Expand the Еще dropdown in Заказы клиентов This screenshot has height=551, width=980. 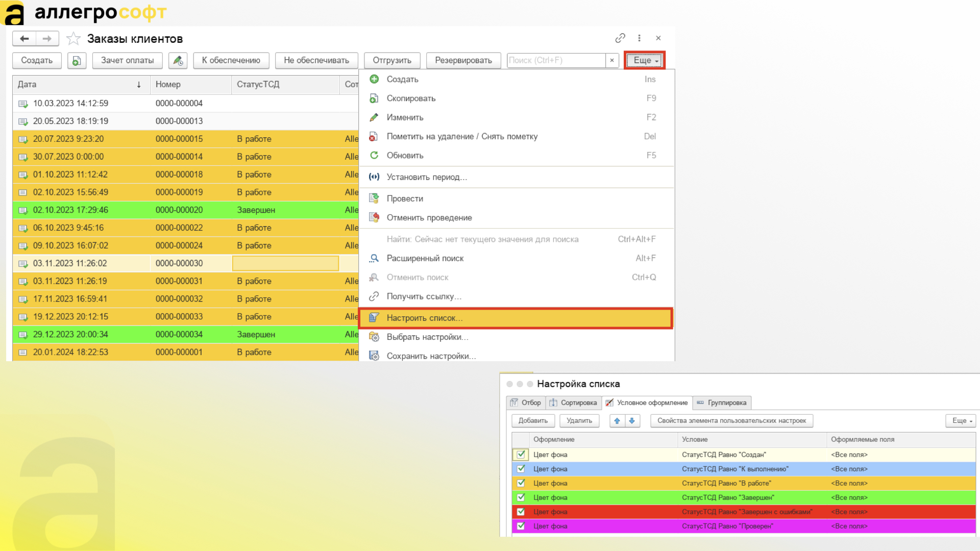[645, 60]
